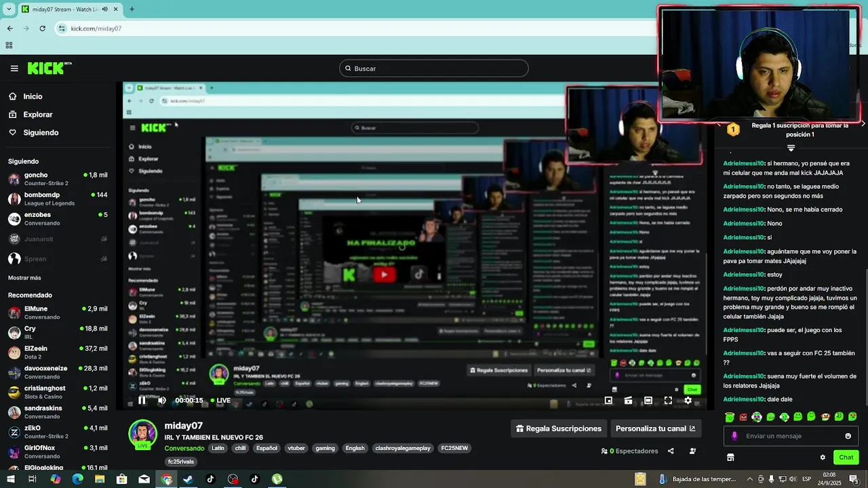Go back in browser
Image resolution: width=868 pixels, height=488 pixels.
click(x=9, y=28)
